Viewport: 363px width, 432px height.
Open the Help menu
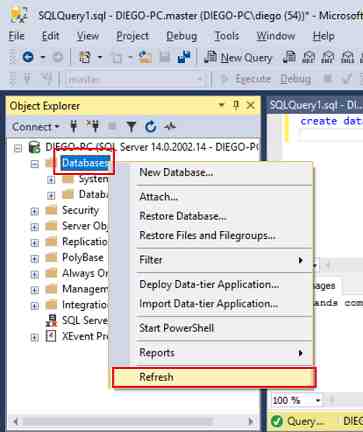click(323, 36)
